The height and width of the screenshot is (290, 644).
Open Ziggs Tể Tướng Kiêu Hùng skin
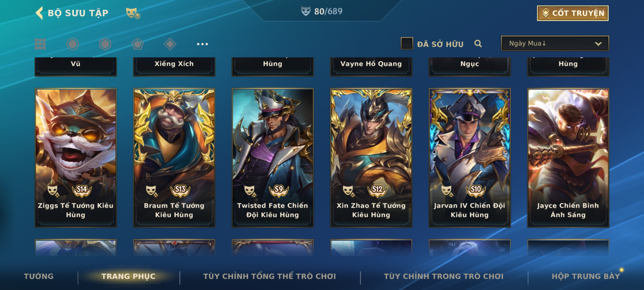[76, 158]
